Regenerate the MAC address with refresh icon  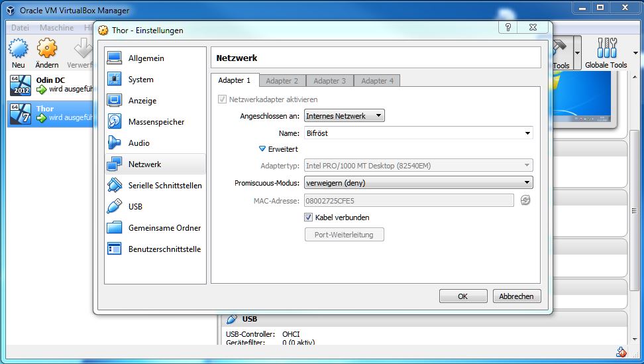[525, 200]
